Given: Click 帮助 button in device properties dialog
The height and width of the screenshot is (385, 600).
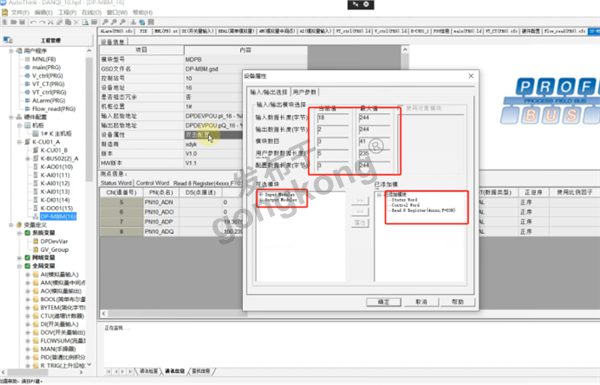Looking at the screenshot, I should [x=458, y=302].
